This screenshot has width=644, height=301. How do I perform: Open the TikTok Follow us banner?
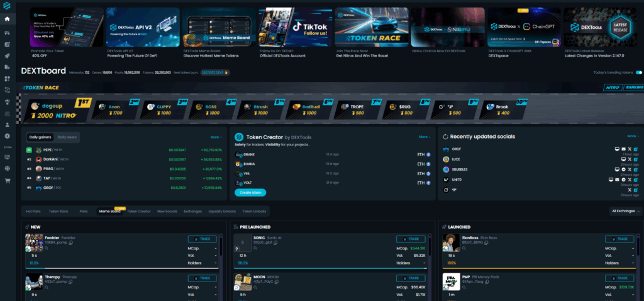(x=296, y=26)
